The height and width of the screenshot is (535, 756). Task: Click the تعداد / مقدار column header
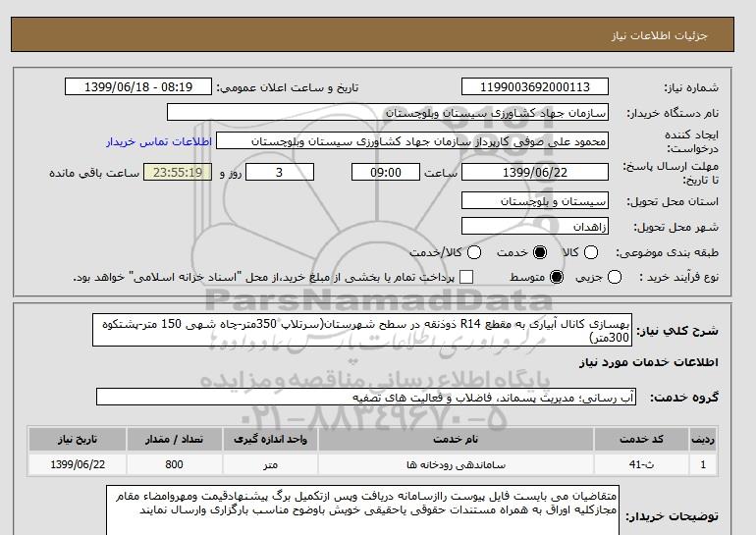coord(174,439)
